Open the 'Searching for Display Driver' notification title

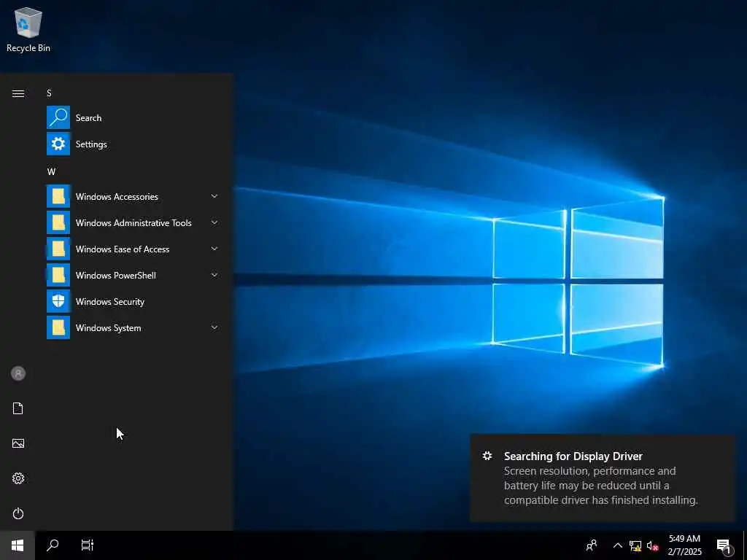[x=573, y=456]
